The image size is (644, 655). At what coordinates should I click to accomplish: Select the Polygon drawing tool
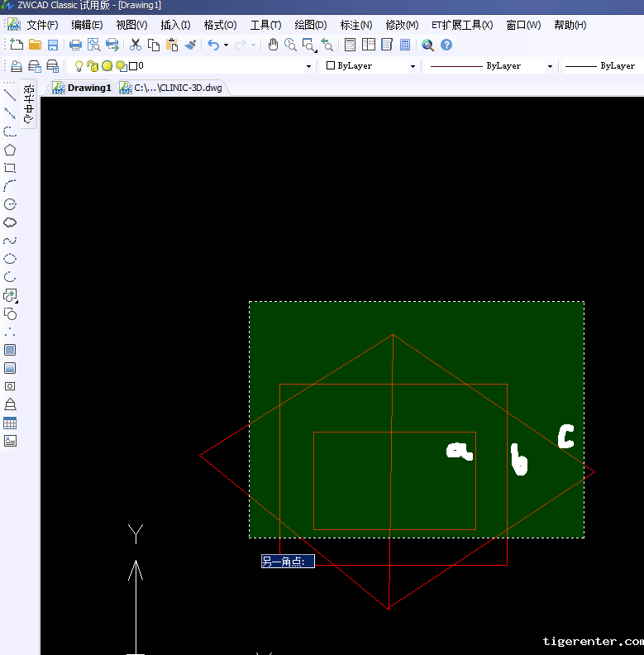(x=10, y=150)
